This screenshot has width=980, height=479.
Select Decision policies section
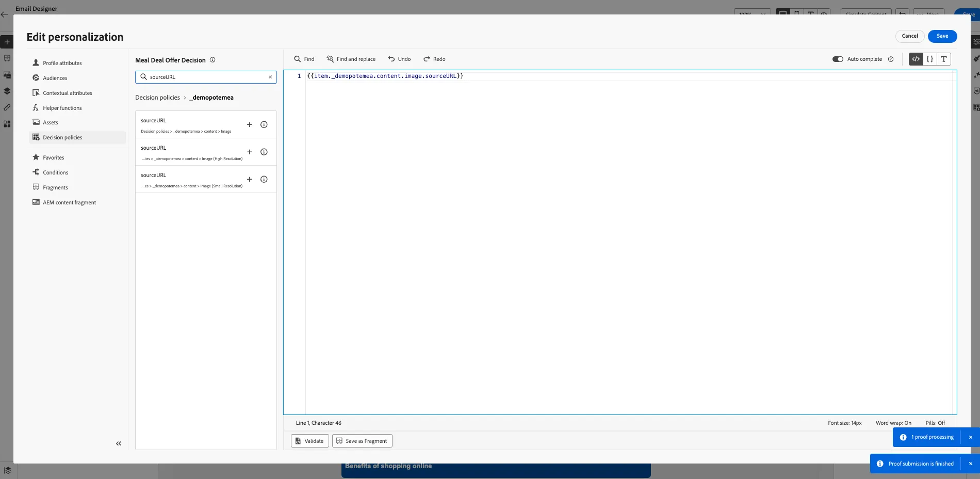[77, 137]
